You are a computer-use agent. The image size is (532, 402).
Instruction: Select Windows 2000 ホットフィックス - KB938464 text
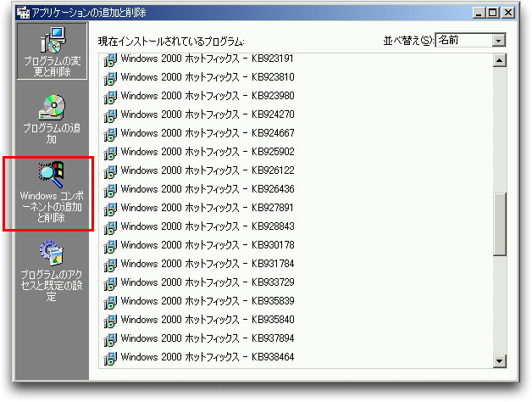pyautogui.click(x=208, y=358)
